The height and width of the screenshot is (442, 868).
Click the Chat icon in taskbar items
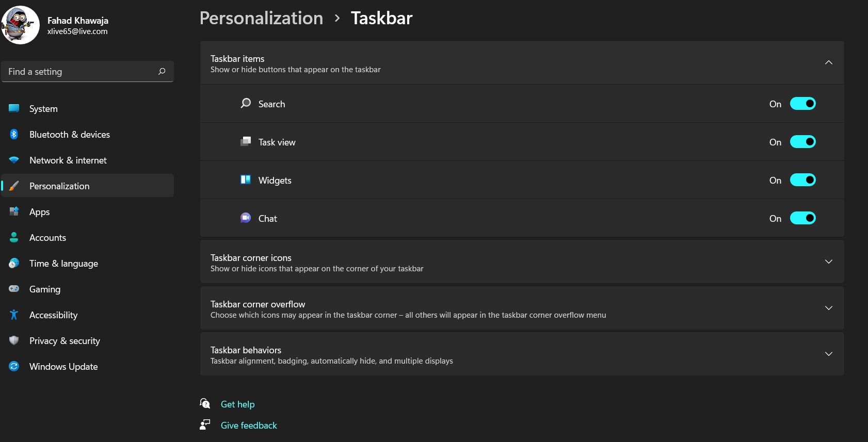click(245, 218)
